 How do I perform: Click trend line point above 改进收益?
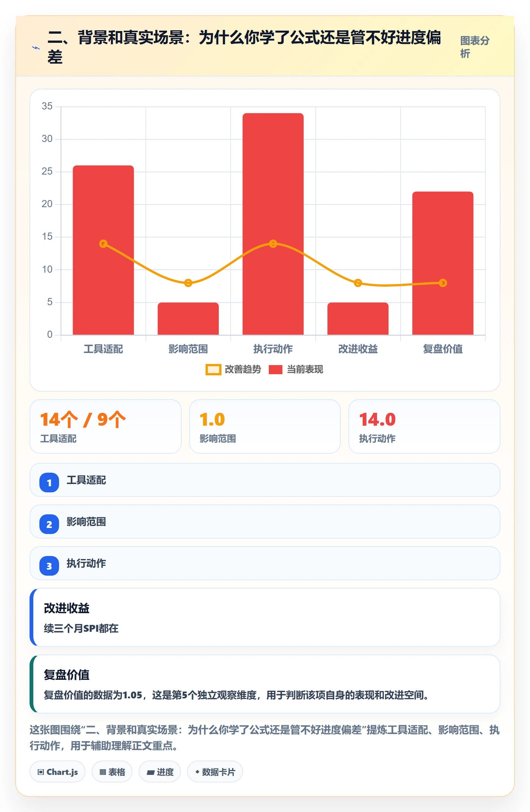click(x=358, y=283)
